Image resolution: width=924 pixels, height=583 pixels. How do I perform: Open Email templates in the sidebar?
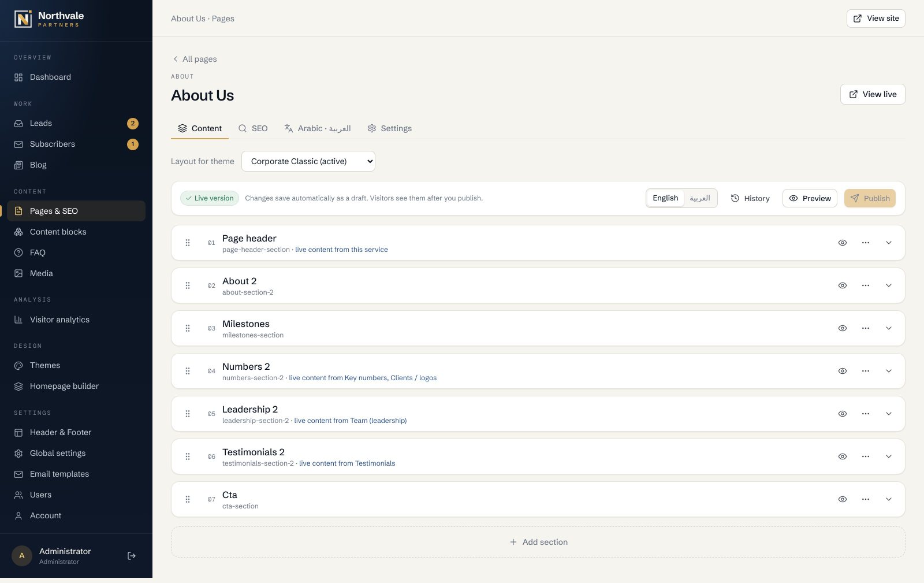pos(76,474)
